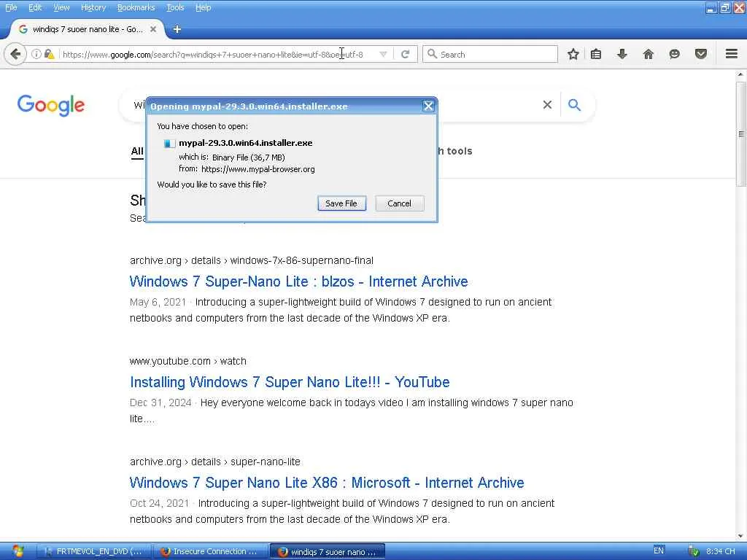This screenshot has width=747, height=560.
Task: Submit search with the magnifier icon
Action: (x=575, y=105)
